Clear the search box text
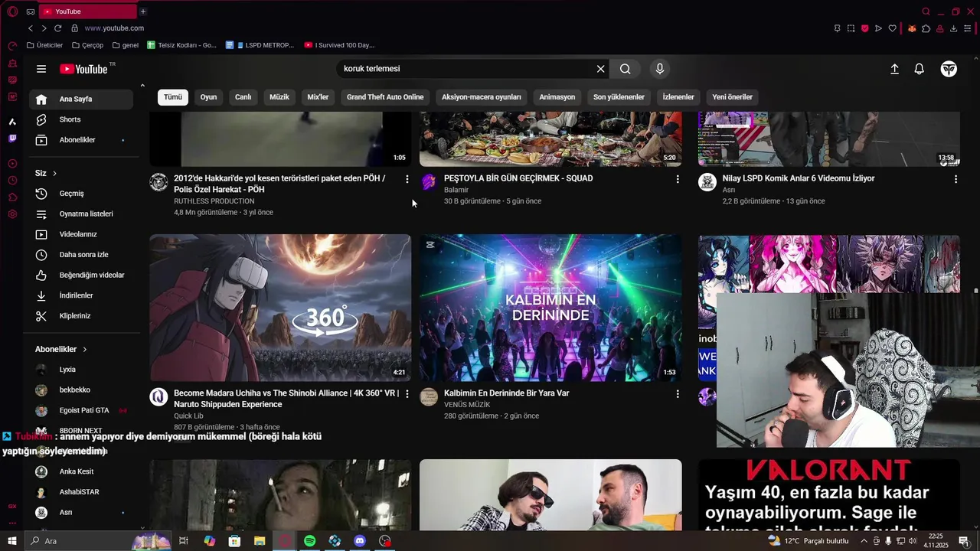 (x=601, y=69)
